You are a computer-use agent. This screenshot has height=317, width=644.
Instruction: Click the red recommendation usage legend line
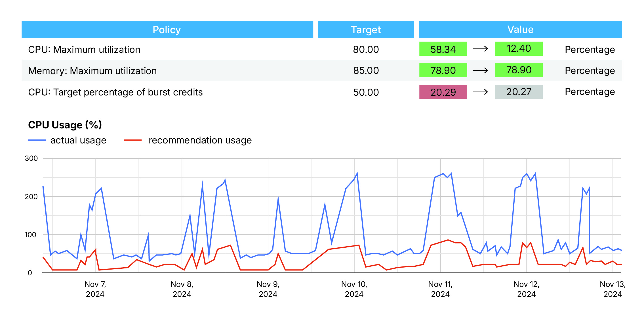(133, 140)
